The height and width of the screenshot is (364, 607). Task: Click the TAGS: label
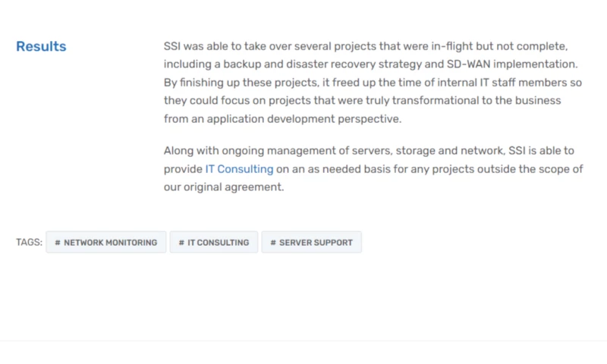pyautogui.click(x=29, y=243)
